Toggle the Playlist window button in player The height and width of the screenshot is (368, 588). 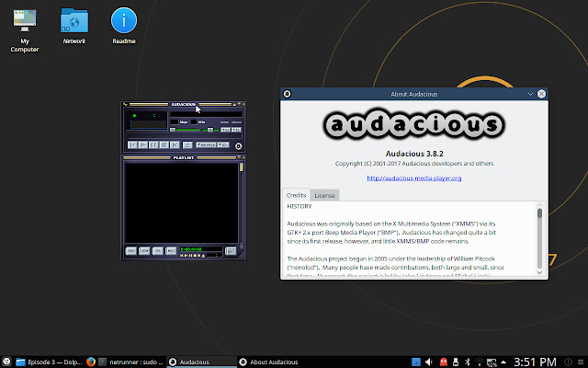(x=236, y=130)
